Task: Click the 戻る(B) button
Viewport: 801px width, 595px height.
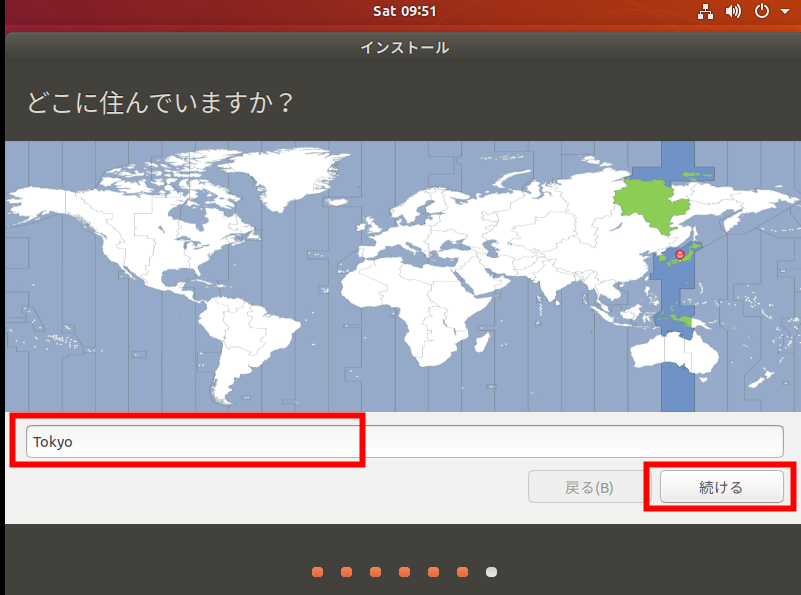Action: point(589,488)
